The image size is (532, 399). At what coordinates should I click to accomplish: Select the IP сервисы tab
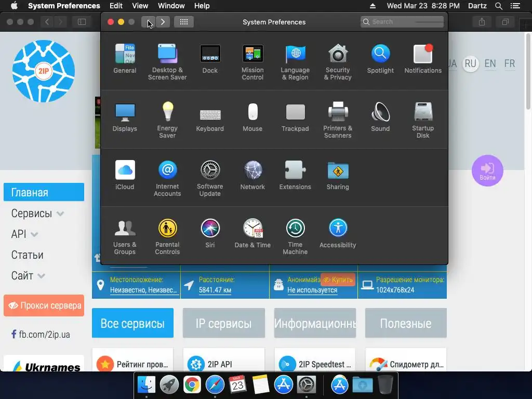click(223, 323)
